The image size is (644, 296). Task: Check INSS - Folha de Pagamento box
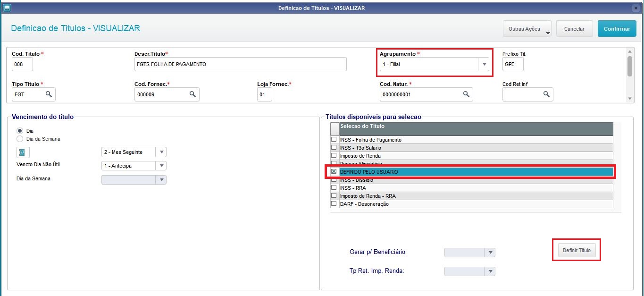(334, 140)
